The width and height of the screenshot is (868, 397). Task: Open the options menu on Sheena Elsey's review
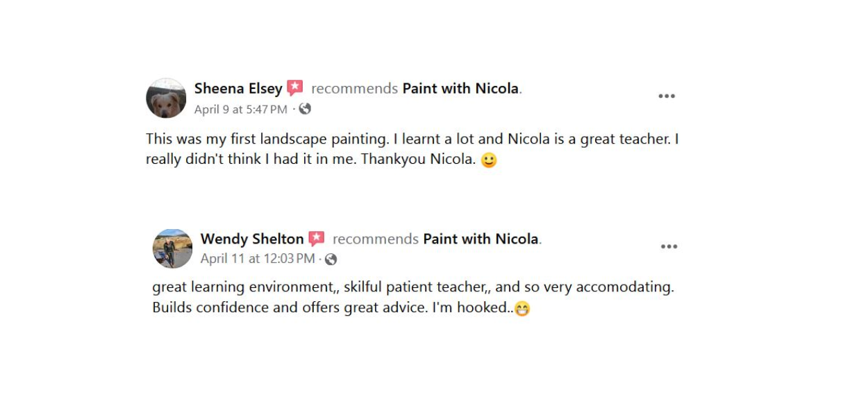pyautogui.click(x=667, y=96)
